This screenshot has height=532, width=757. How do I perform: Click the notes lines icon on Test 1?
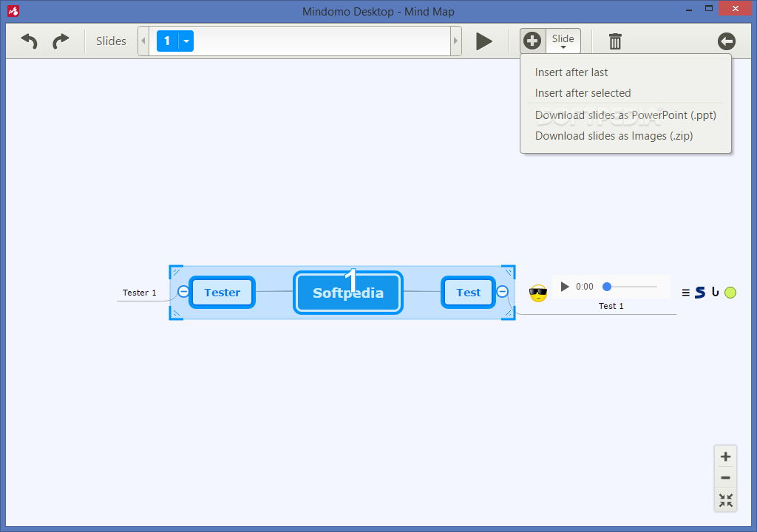pos(685,293)
